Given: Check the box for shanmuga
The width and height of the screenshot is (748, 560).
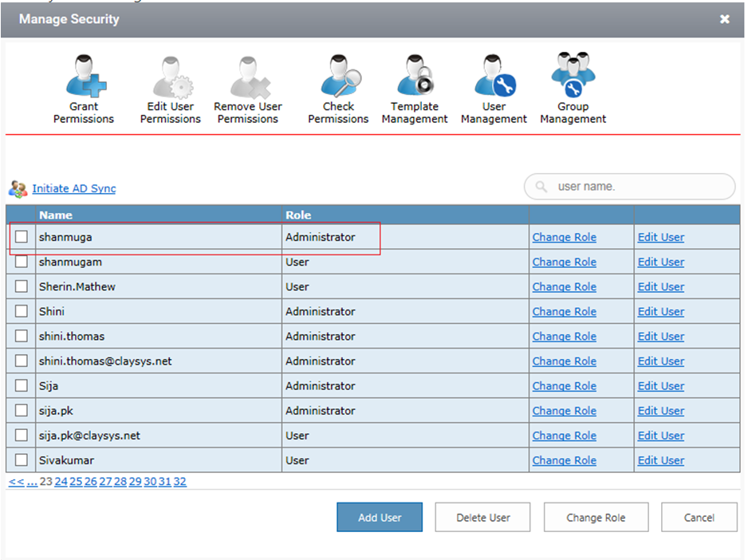Looking at the screenshot, I should point(22,237).
